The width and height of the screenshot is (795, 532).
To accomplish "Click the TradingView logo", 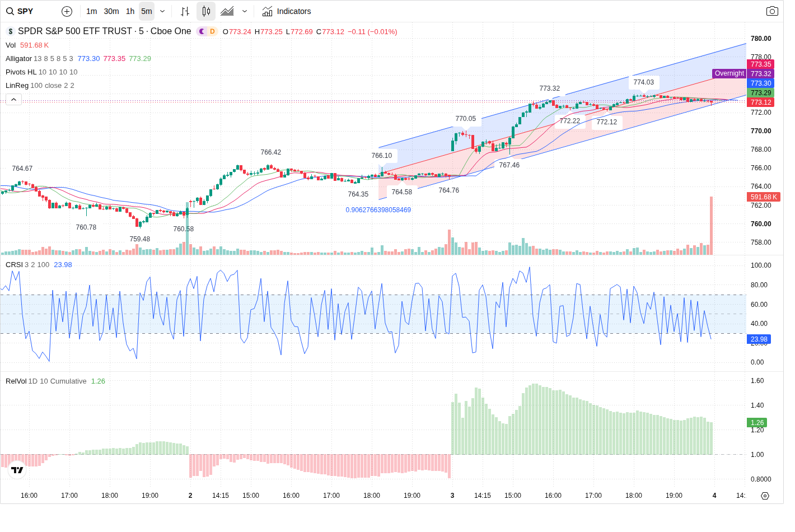I will coord(17,470).
